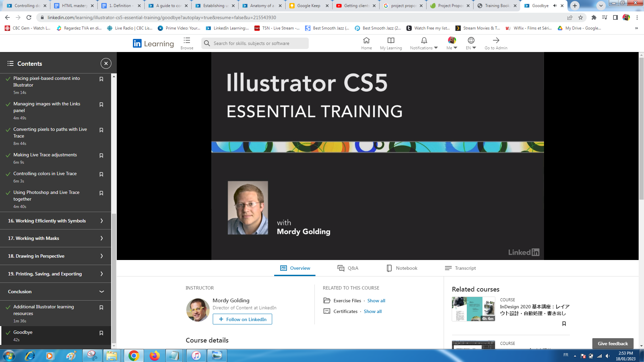Toggle bookmark for Goodbye video
Image resolution: width=644 pixels, height=362 pixels.
[x=101, y=333]
